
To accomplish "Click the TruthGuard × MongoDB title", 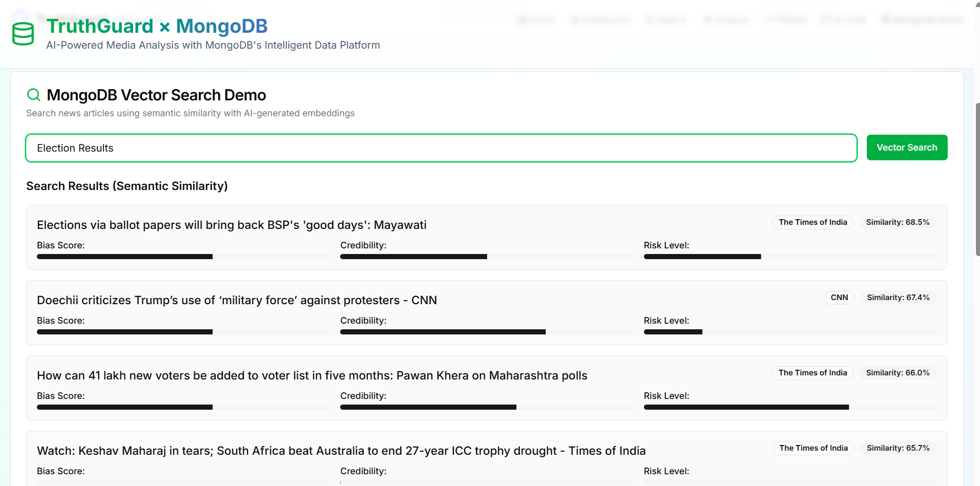I will 157,26.
